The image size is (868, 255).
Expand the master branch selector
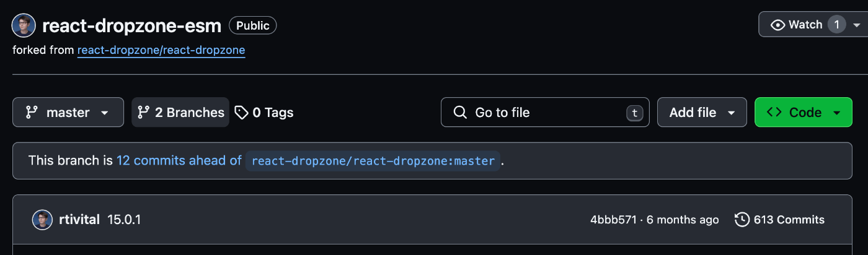pyautogui.click(x=68, y=113)
